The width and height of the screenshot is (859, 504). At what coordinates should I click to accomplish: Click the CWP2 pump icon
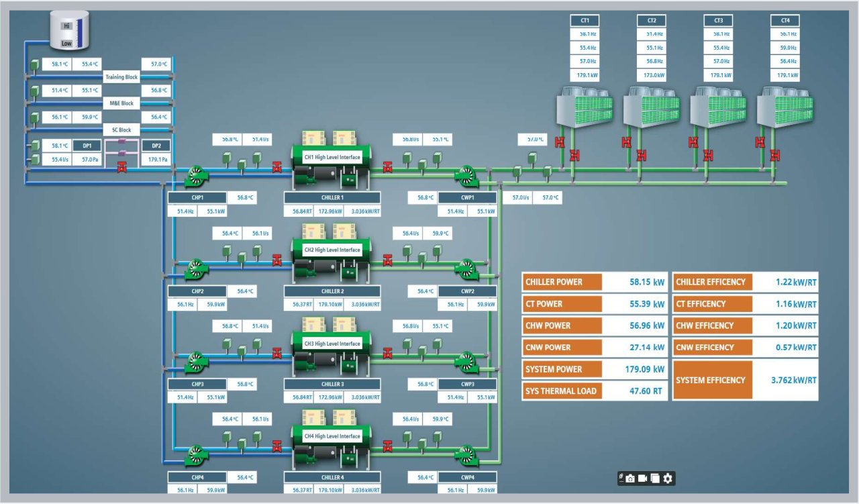pyautogui.click(x=466, y=270)
